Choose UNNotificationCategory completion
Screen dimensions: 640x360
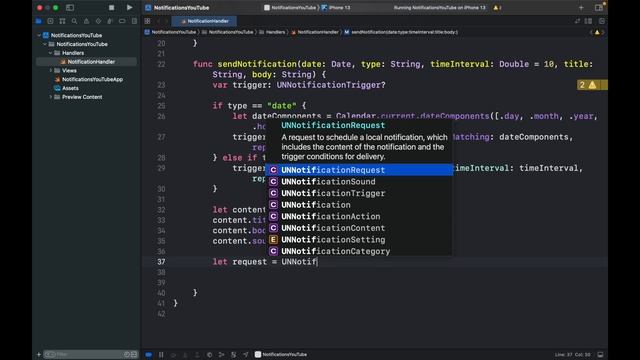[x=360, y=251]
